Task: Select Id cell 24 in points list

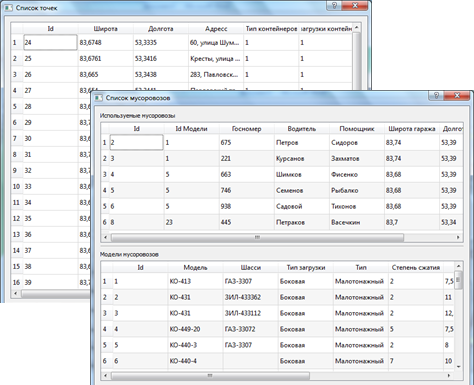Action: tap(50, 42)
